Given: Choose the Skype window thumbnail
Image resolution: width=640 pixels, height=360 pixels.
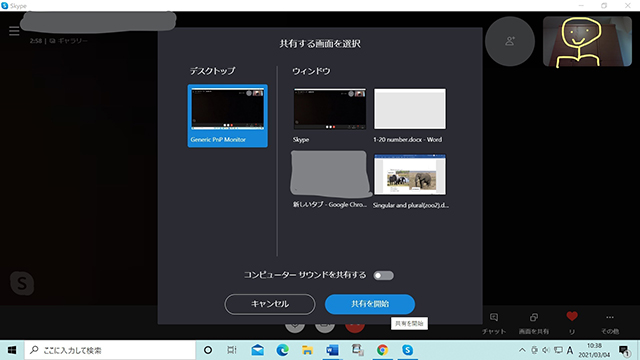Looking at the screenshot, I should click(x=330, y=109).
